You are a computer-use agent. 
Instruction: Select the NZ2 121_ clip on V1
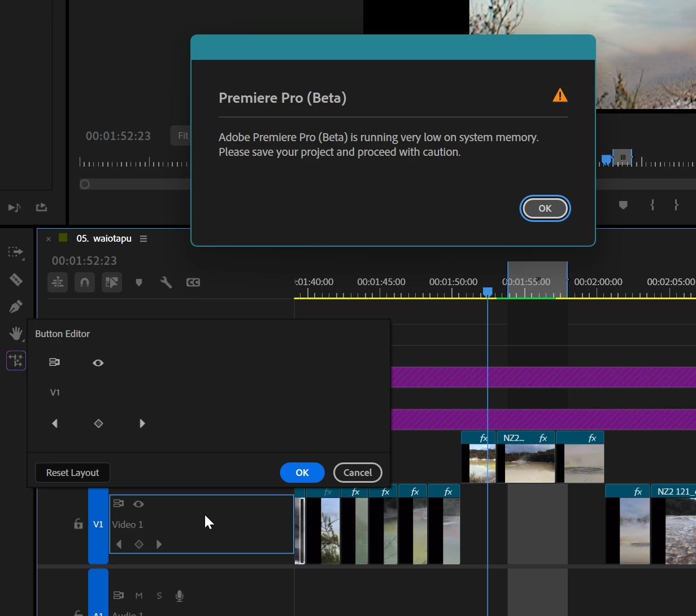(x=673, y=524)
